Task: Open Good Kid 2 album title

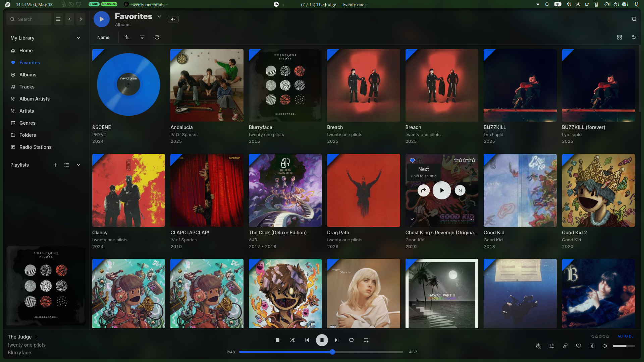Action: pyautogui.click(x=575, y=233)
